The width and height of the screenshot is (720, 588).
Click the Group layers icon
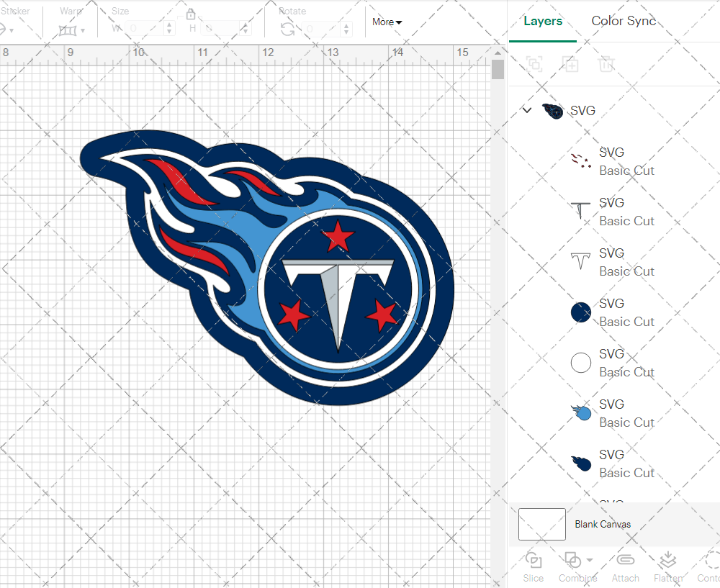click(x=534, y=64)
